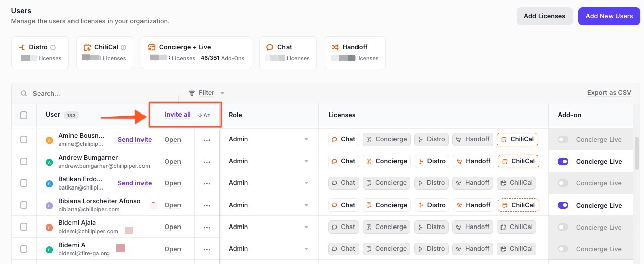The image size is (644, 264).
Task: Click the Add Licenses button
Action: (545, 16)
